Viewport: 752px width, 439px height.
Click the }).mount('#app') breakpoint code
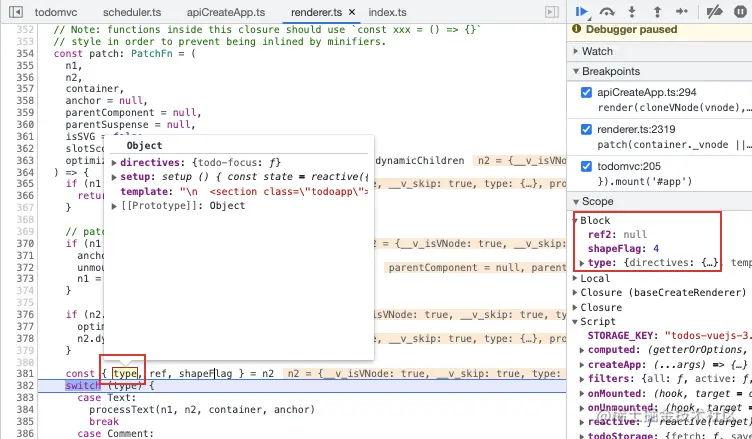[x=645, y=181]
